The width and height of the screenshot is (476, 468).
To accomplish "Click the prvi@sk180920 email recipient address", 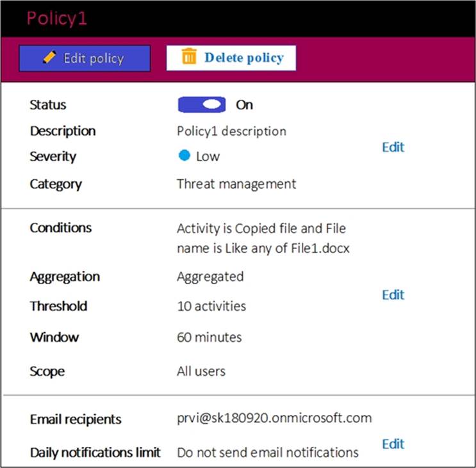I will tap(274, 418).
